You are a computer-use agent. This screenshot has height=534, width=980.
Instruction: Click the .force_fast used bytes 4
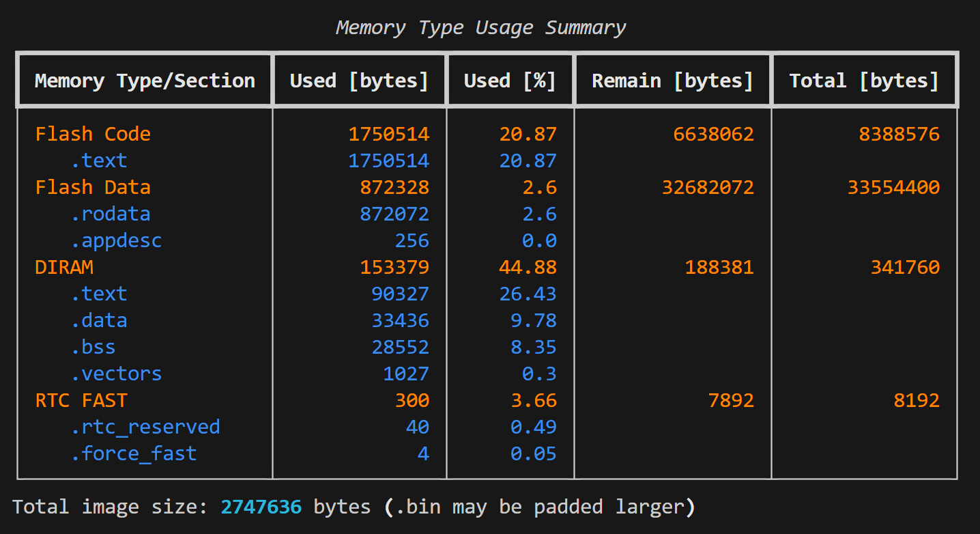pyautogui.click(x=424, y=453)
